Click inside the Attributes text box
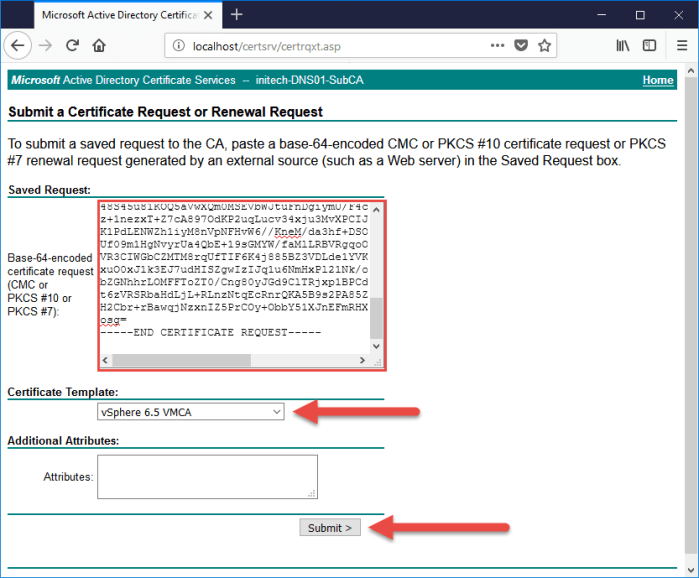This screenshot has height=578, width=699. tap(207, 476)
